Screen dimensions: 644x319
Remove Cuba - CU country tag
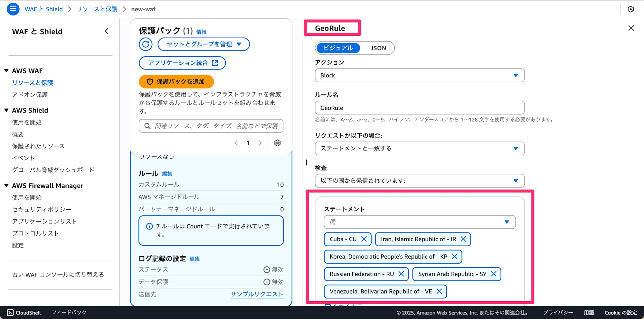click(364, 239)
